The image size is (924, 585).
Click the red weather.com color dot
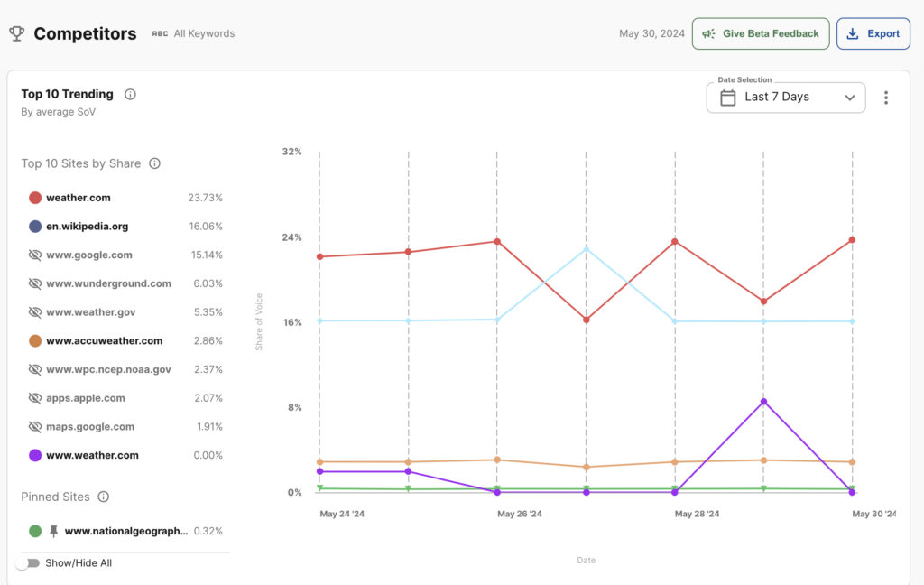[35, 198]
